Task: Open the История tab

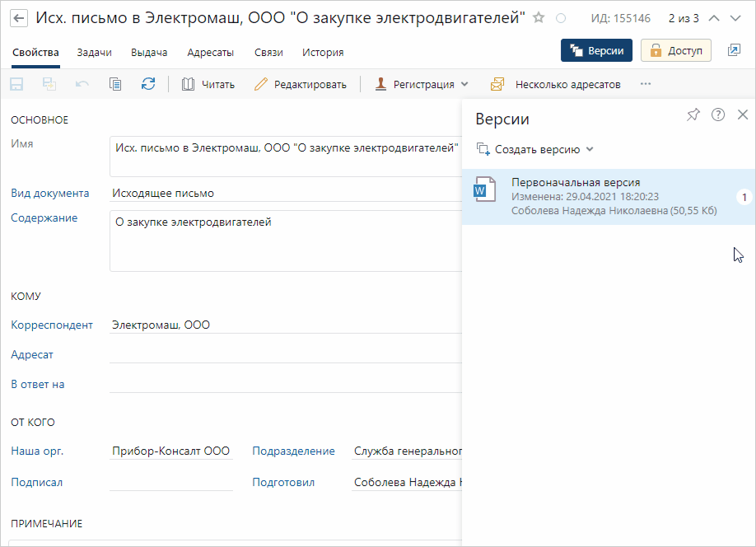Action: 323,53
